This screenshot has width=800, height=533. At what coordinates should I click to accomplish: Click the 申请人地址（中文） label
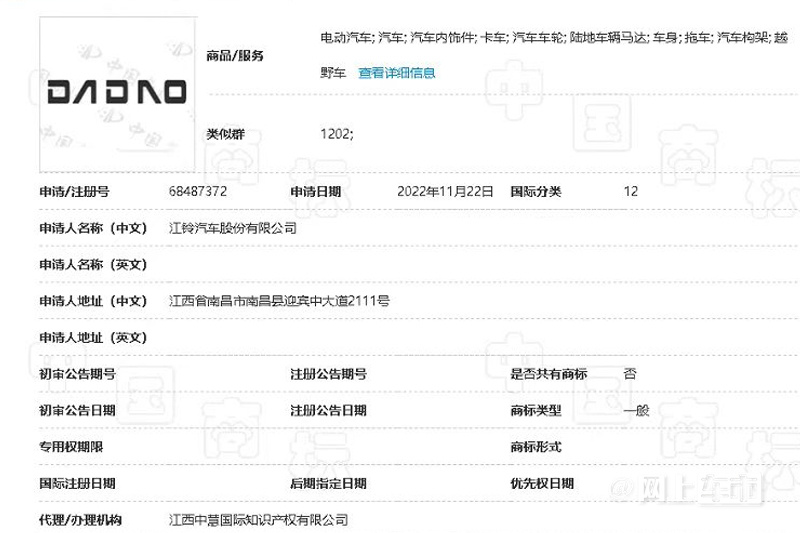pyautogui.click(x=93, y=301)
